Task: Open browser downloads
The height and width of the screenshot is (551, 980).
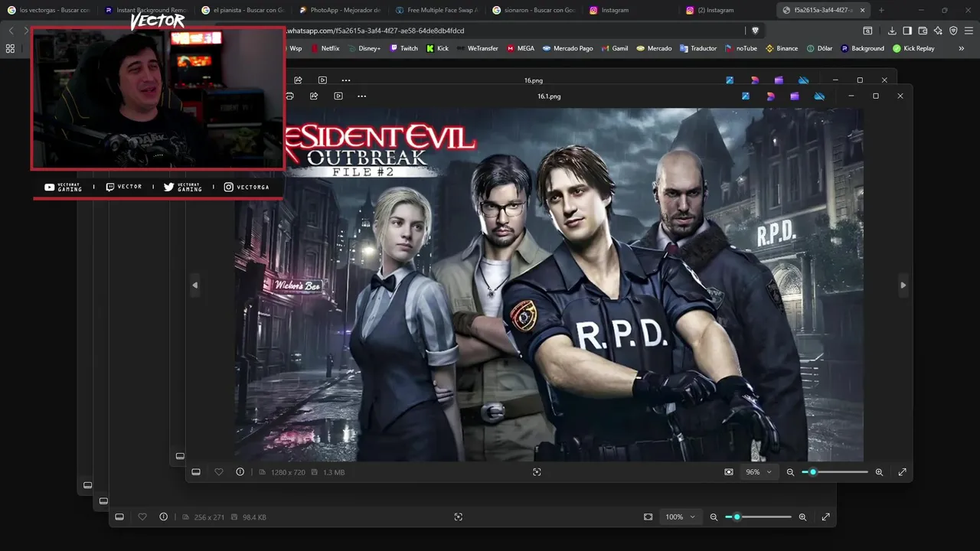Action: [x=892, y=31]
